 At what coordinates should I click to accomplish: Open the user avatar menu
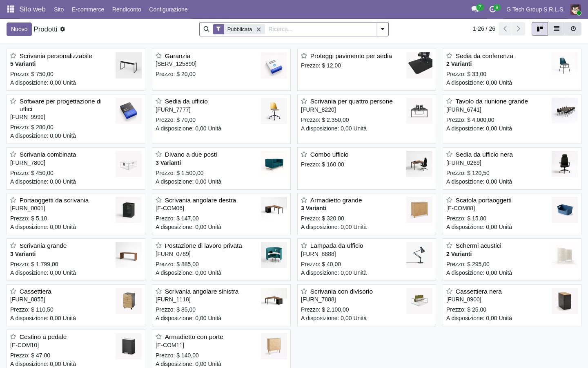point(575,9)
